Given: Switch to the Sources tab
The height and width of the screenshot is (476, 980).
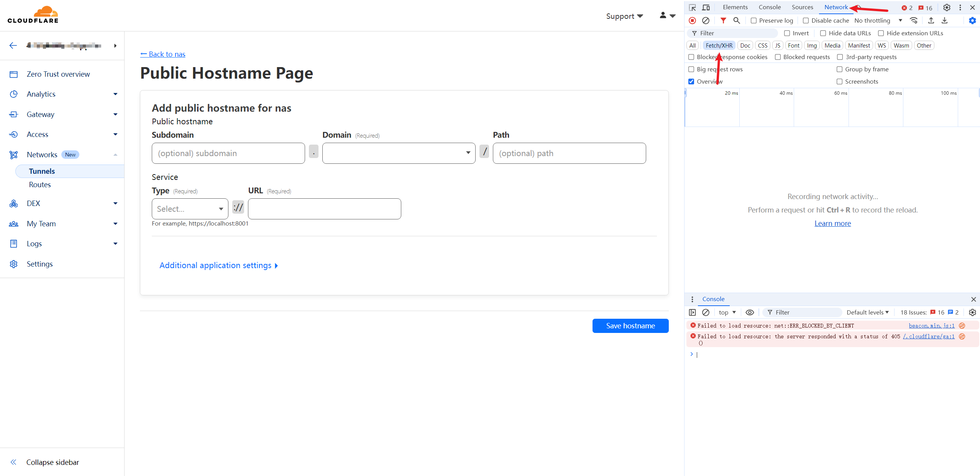Looking at the screenshot, I should tap(802, 7).
